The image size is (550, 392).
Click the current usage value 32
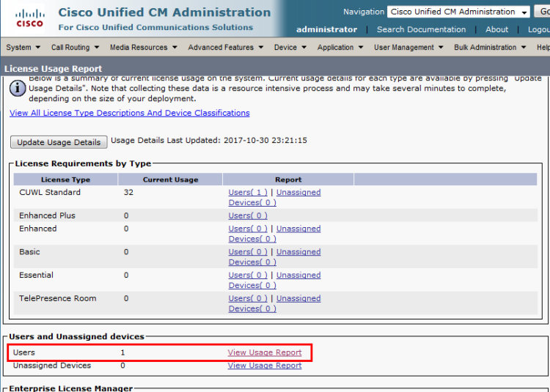(x=128, y=192)
